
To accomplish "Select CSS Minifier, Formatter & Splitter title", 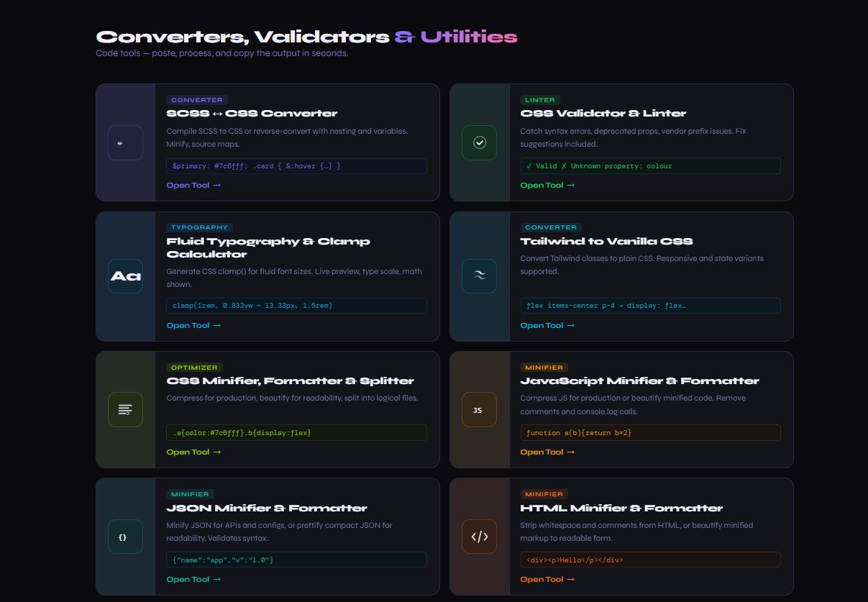I will [291, 380].
